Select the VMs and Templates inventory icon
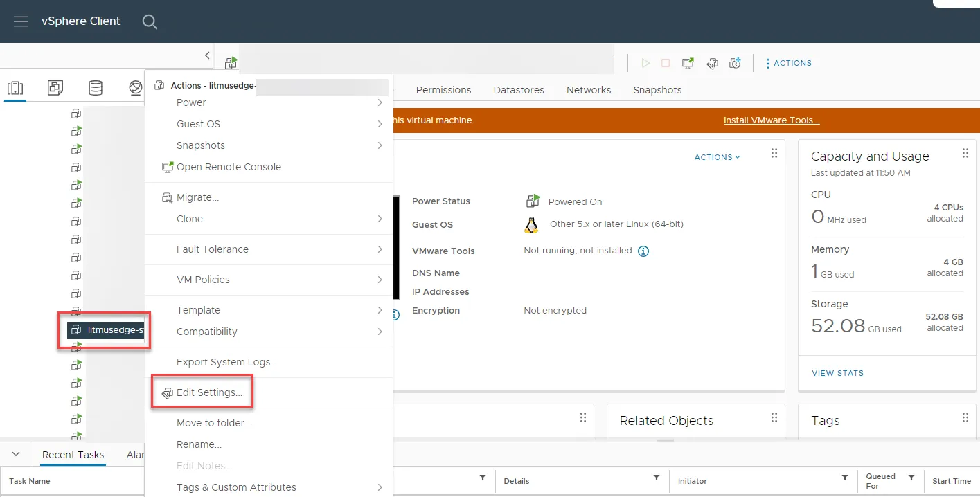Screen dimensions: 980x497 click(x=55, y=88)
